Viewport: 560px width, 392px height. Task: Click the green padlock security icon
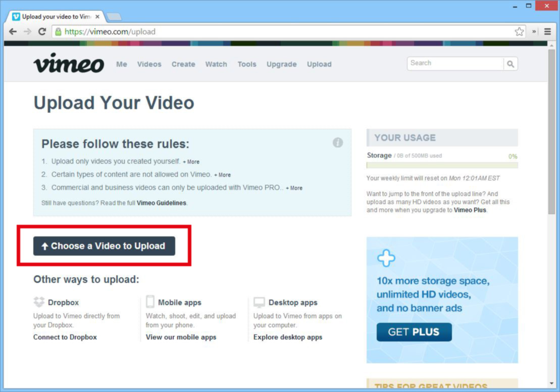[x=58, y=31]
